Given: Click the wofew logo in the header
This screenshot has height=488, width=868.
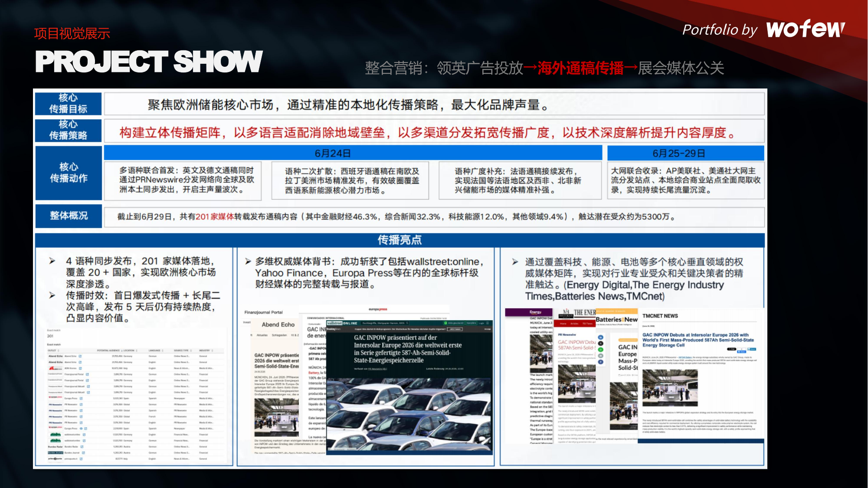Looking at the screenshot, I should point(806,29).
